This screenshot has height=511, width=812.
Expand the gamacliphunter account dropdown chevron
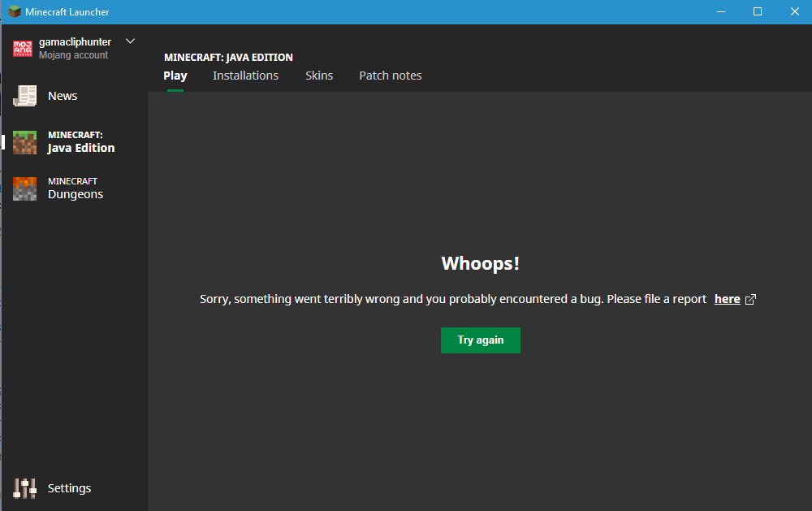pos(131,41)
